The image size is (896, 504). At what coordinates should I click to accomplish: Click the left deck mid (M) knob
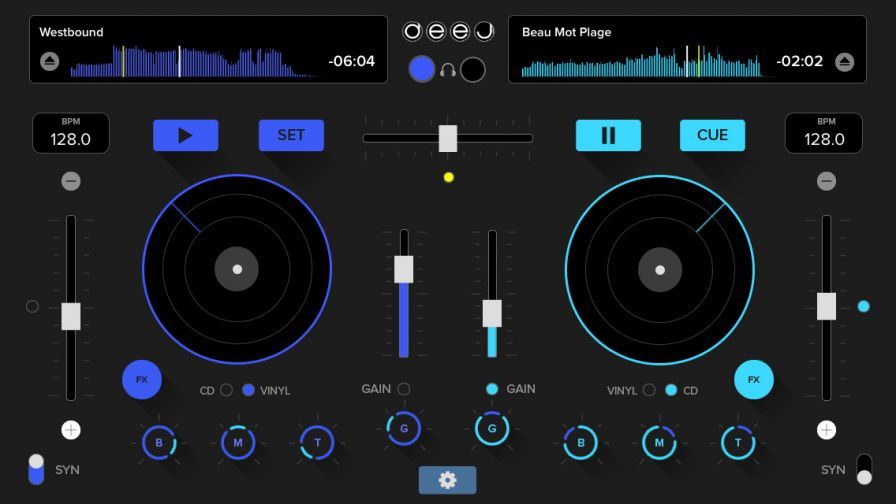pyautogui.click(x=238, y=442)
